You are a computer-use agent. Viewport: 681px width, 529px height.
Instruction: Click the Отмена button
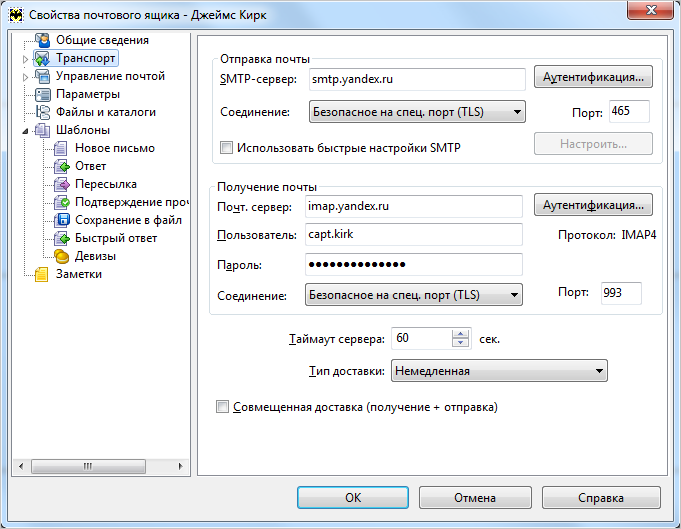coord(475,498)
